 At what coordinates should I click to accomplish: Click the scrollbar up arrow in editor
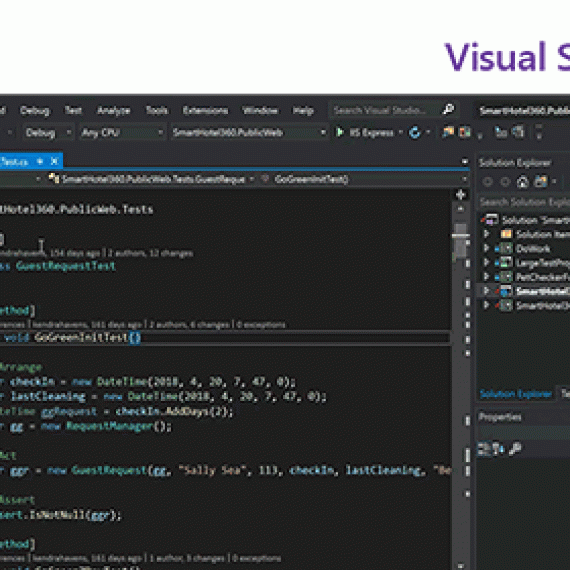461,209
